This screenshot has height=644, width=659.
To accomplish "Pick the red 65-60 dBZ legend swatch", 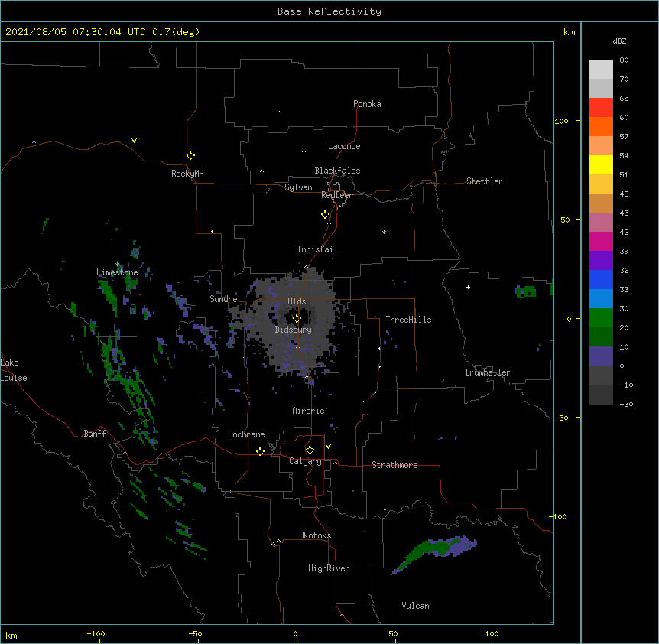I will coord(601,108).
